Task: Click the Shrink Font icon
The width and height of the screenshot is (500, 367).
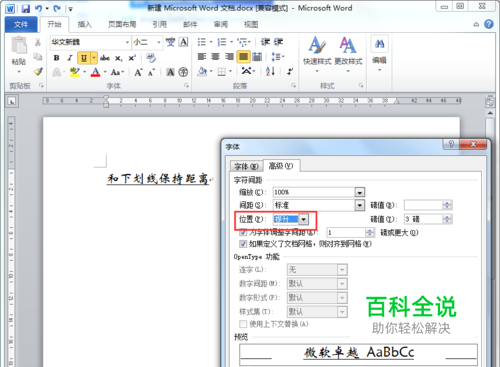Action: click(151, 72)
